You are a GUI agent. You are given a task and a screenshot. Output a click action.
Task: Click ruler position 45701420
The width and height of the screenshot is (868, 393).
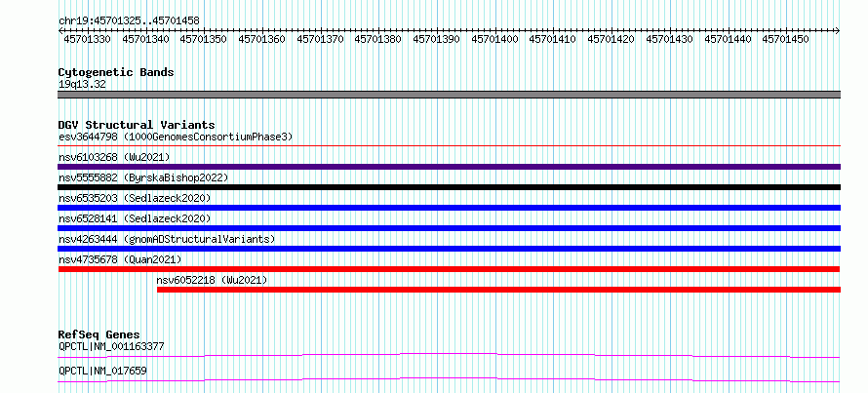[x=612, y=39]
